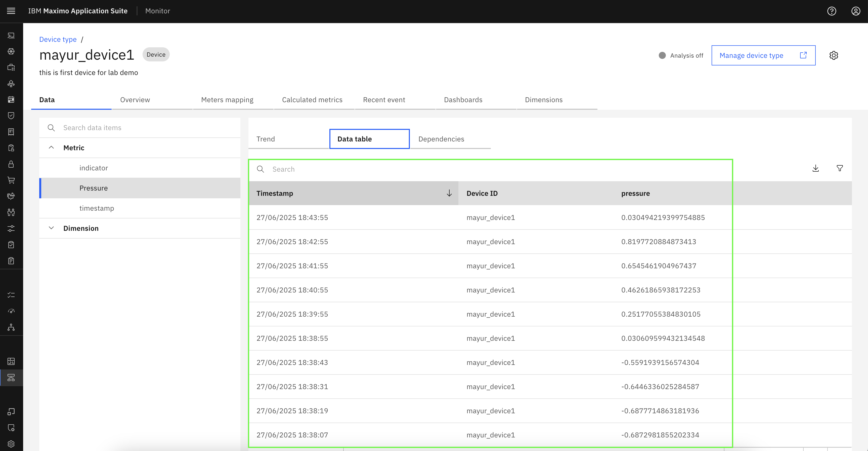
Task: Click the shopping cart icon in sidebar
Action: (x=11, y=180)
